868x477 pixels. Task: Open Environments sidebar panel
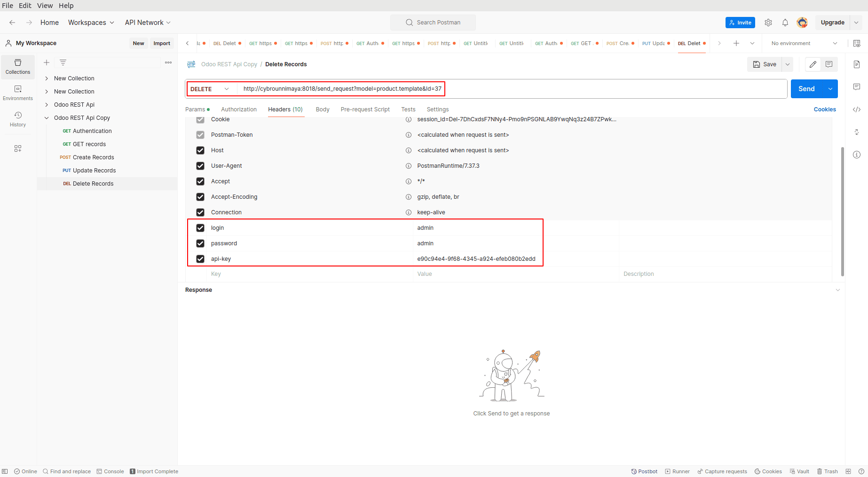pos(18,93)
